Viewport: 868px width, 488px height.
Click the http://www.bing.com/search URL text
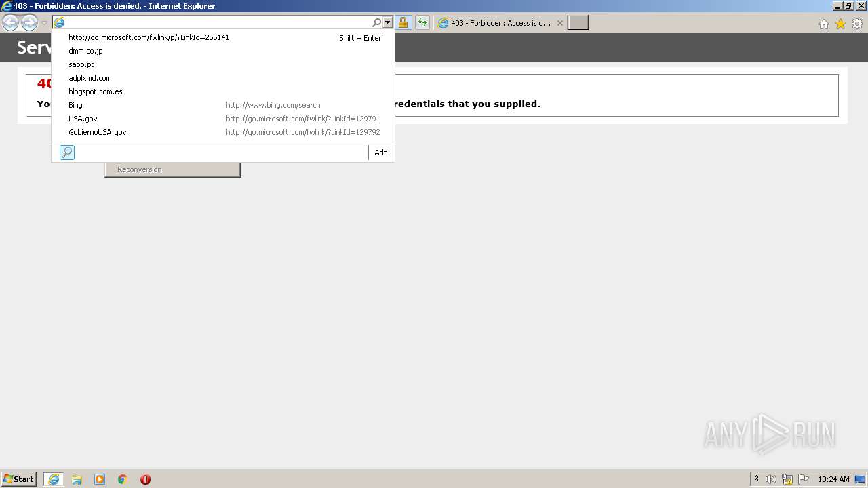[x=273, y=105]
